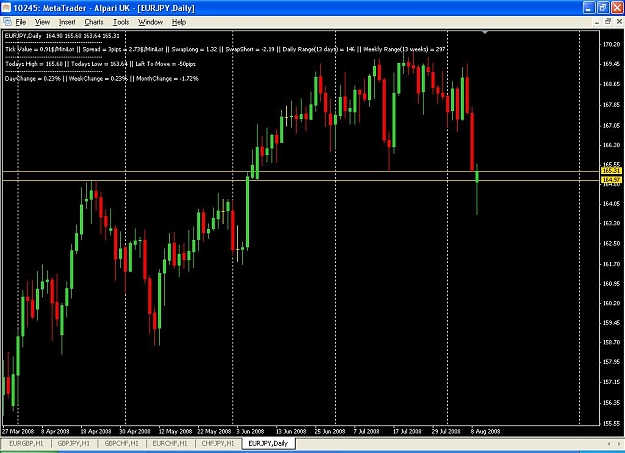Open the File menu

[20, 22]
